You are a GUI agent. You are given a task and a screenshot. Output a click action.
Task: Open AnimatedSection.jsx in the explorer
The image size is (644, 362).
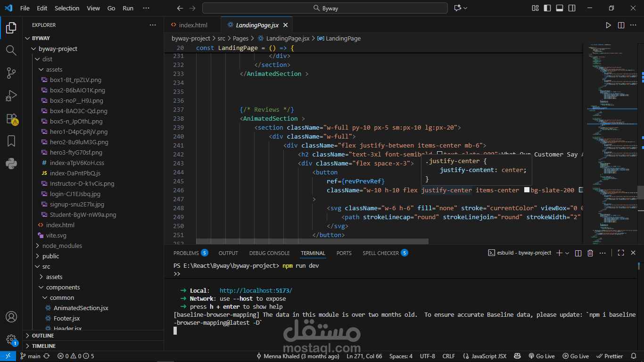click(x=93, y=308)
